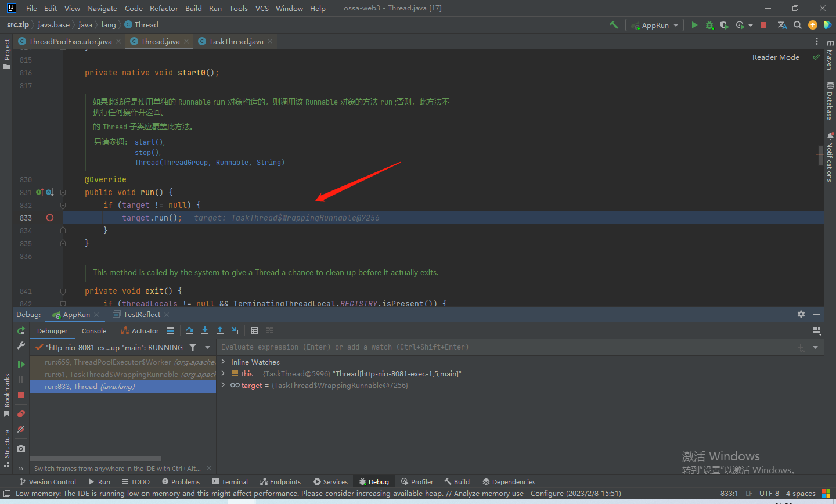Collapse the exit() method fold on line 841

[63, 291]
